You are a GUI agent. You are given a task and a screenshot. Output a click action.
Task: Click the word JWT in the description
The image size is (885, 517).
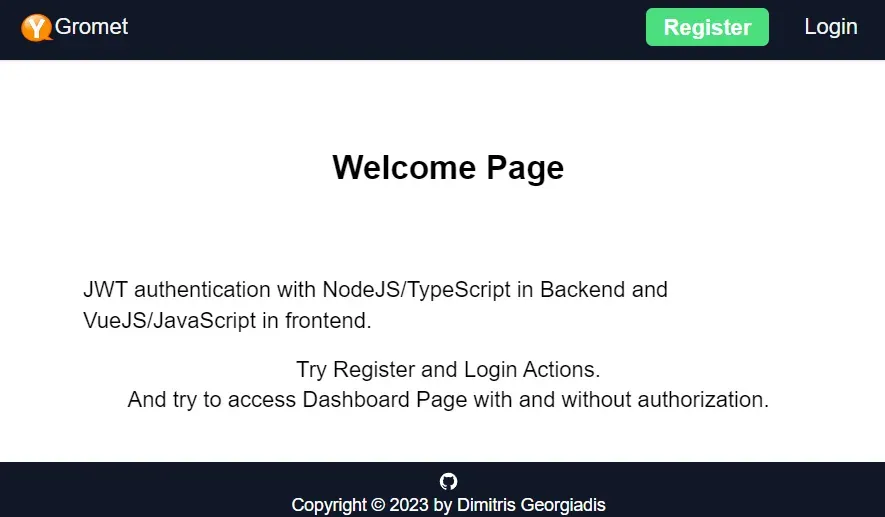click(x=106, y=290)
